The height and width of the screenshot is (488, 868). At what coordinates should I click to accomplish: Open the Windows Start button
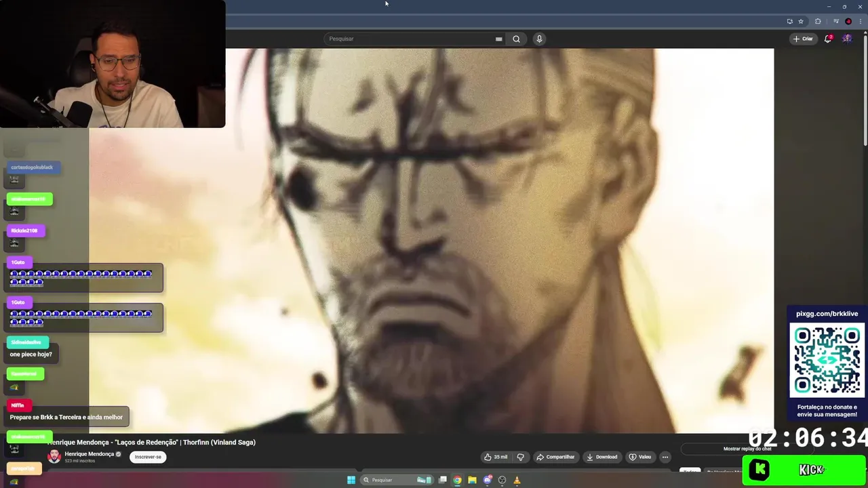click(351, 480)
